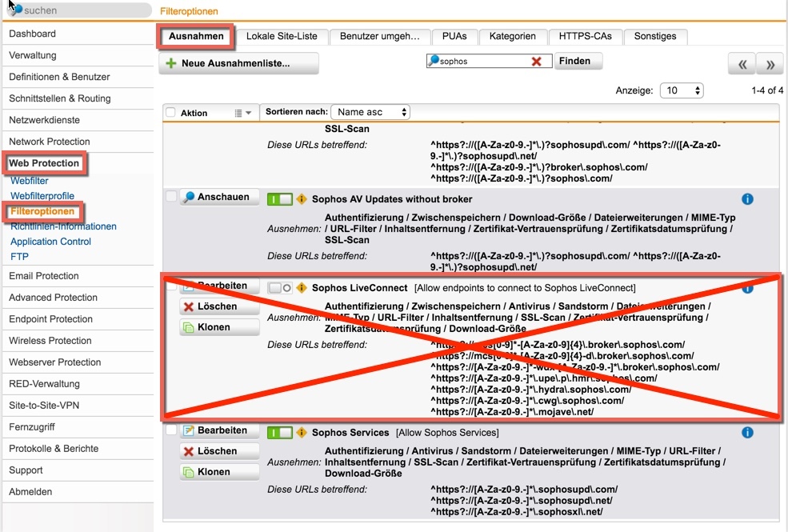Click the search icon in the sidebar suchen box
Image resolution: width=788 pixels, height=532 pixels.
click(17, 10)
